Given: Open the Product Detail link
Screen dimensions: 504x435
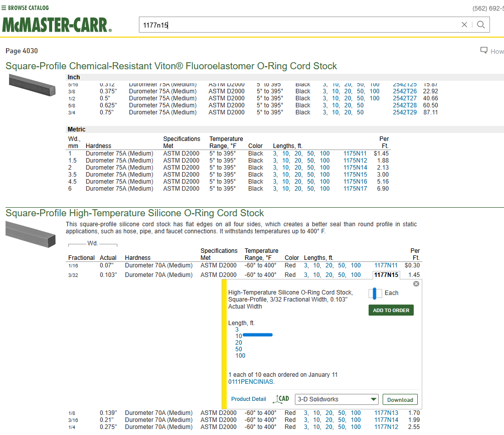Looking at the screenshot, I should 248,399.
